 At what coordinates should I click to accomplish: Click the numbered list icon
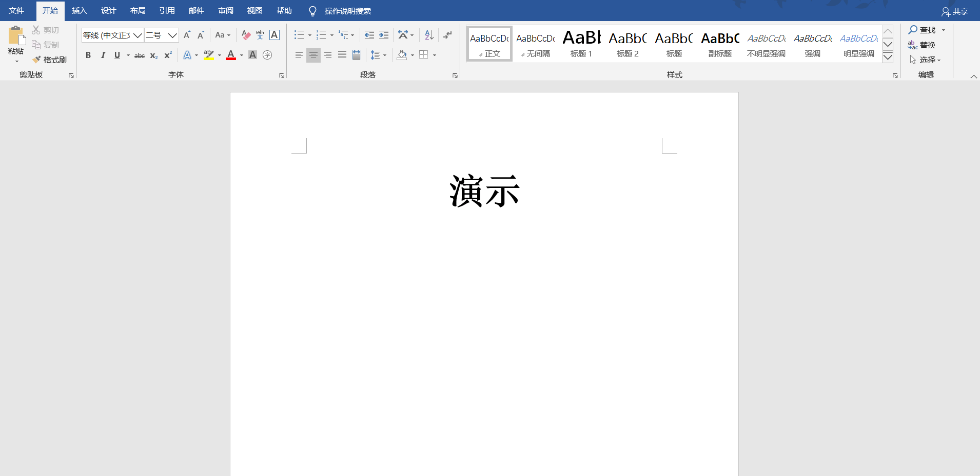321,35
